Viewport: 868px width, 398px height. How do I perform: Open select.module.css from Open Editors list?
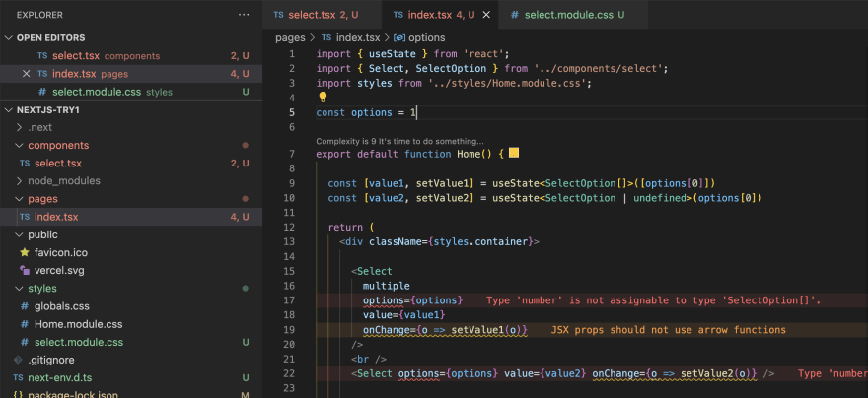tap(131, 92)
